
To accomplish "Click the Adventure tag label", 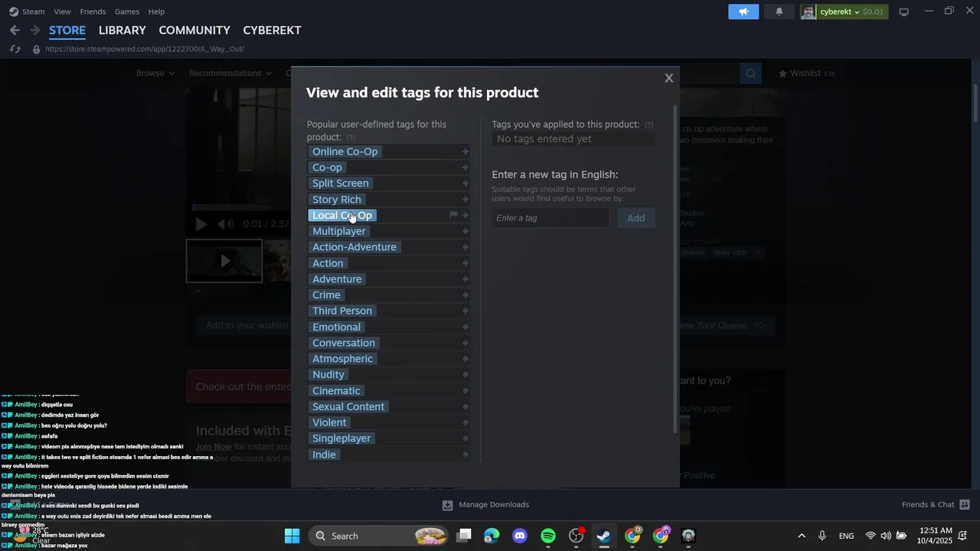I will click(337, 279).
